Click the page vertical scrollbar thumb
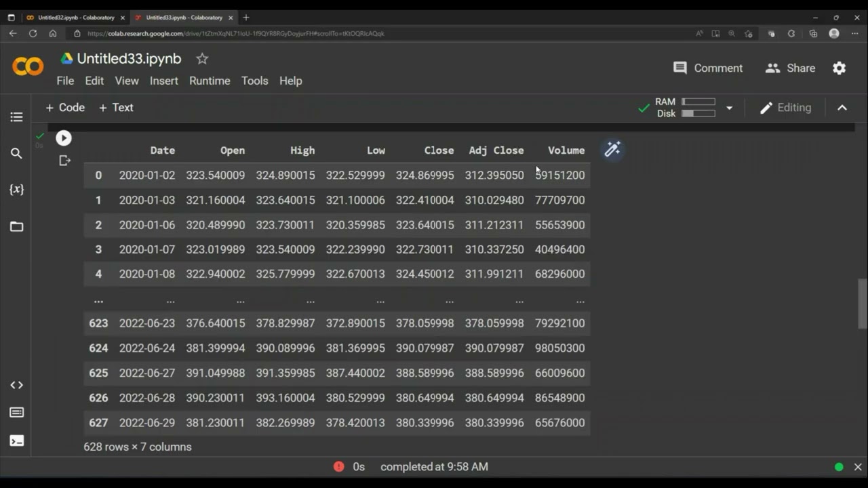 click(x=862, y=303)
